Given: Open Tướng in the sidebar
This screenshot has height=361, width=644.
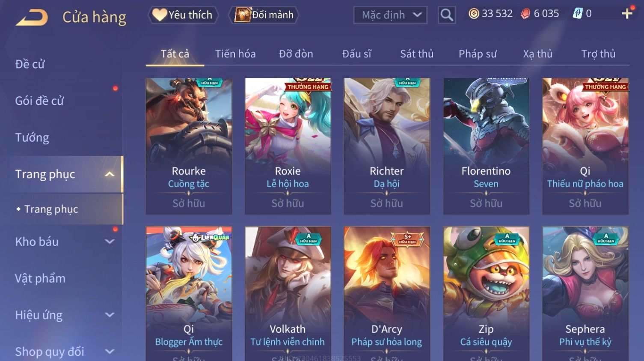Looking at the screenshot, I should (x=32, y=137).
